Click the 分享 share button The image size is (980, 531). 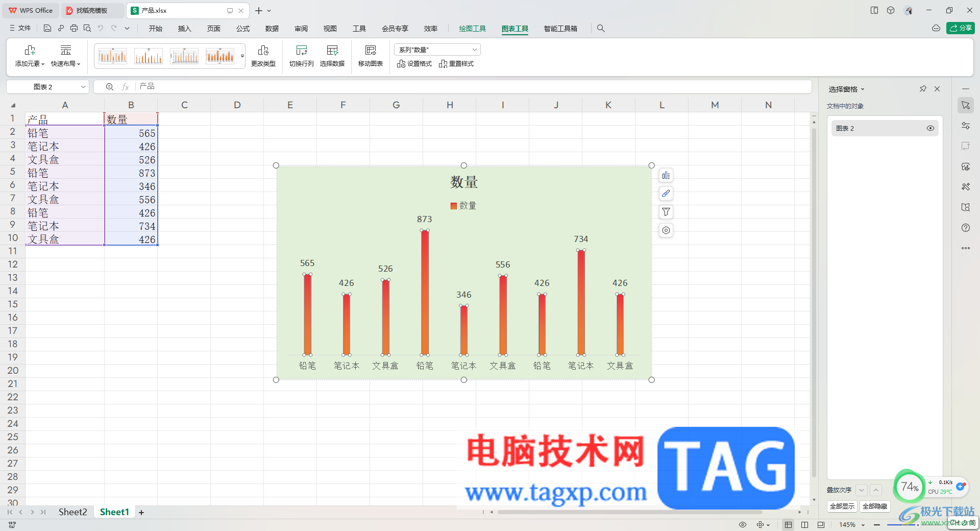coord(961,28)
